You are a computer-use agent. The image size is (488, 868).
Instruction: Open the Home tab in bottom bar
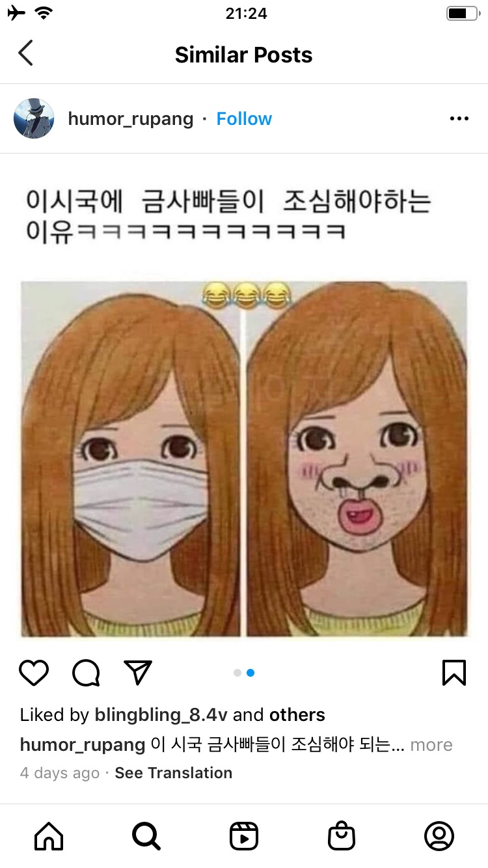pyautogui.click(x=49, y=835)
